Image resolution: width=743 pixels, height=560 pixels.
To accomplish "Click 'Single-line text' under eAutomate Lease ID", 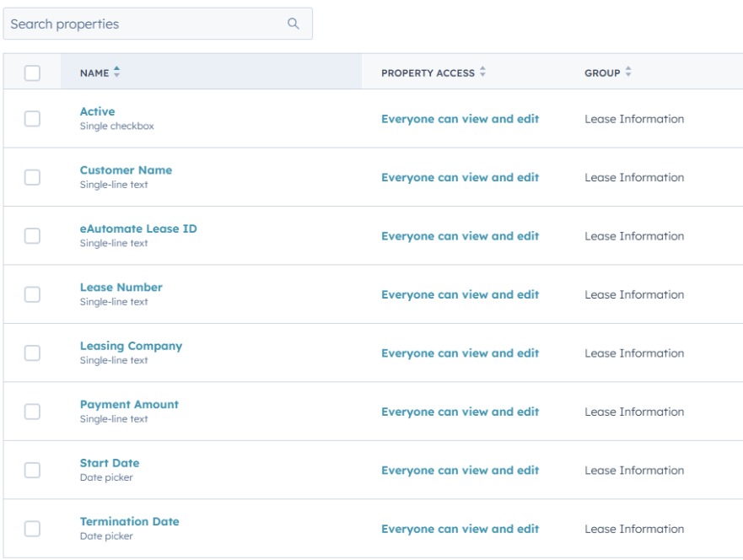I will 114,243.
